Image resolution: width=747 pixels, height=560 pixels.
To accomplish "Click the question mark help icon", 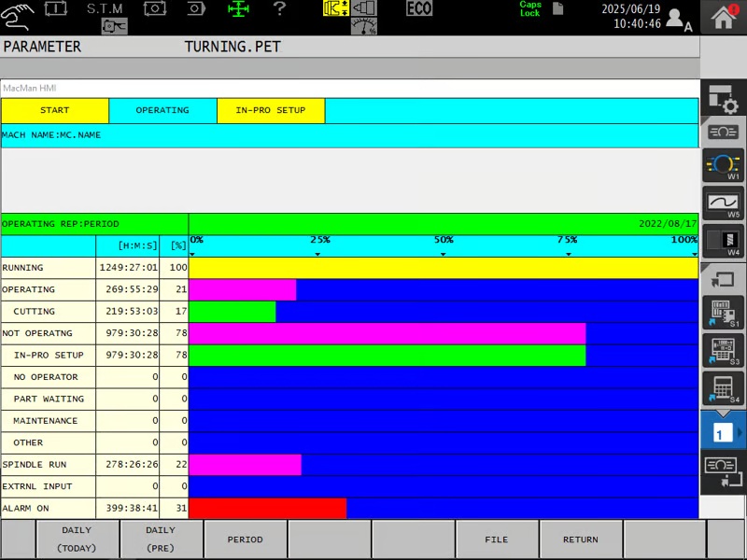I will pyautogui.click(x=279, y=9).
